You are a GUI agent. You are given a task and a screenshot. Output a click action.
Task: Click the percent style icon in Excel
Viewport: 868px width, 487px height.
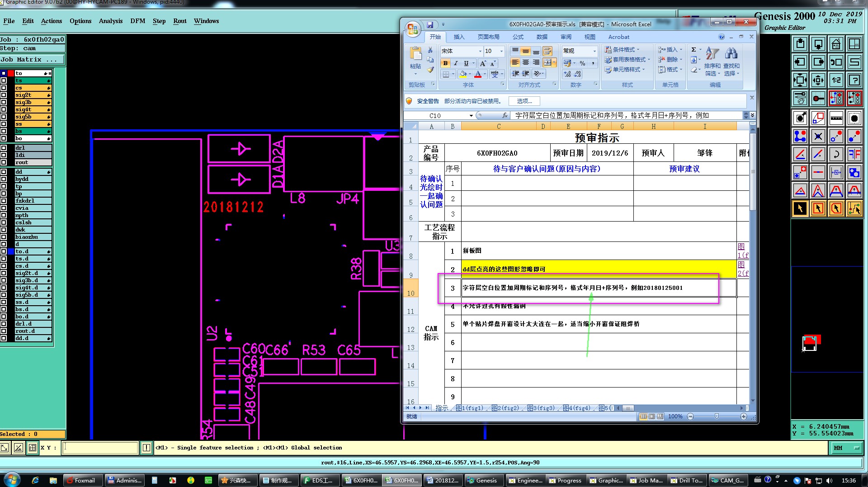coord(582,63)
